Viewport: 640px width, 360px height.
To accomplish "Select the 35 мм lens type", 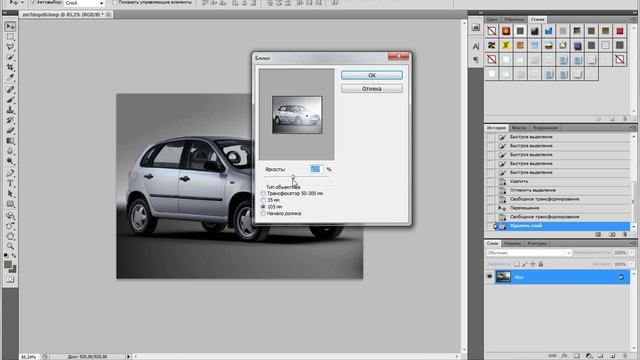I will 263,200.
